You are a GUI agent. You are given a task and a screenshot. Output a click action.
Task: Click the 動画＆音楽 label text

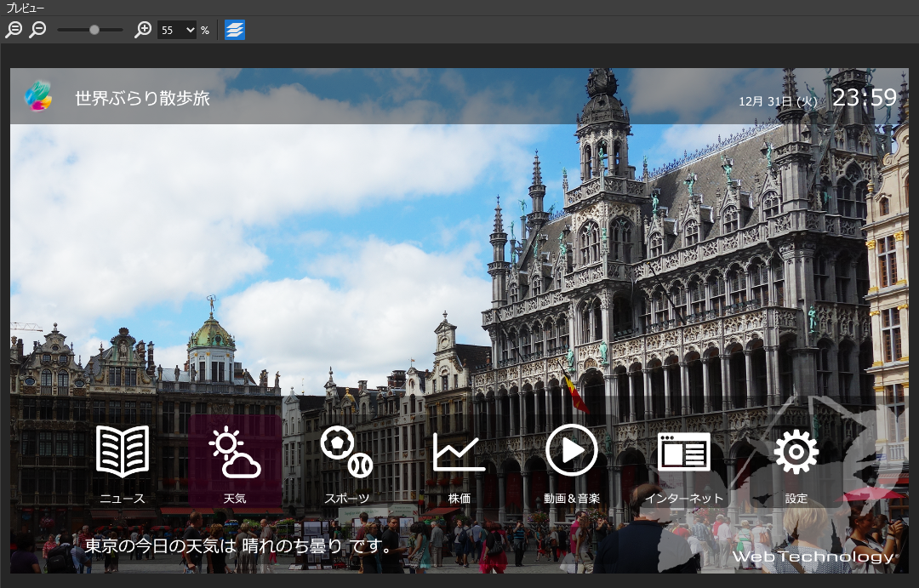pos(572,499)
